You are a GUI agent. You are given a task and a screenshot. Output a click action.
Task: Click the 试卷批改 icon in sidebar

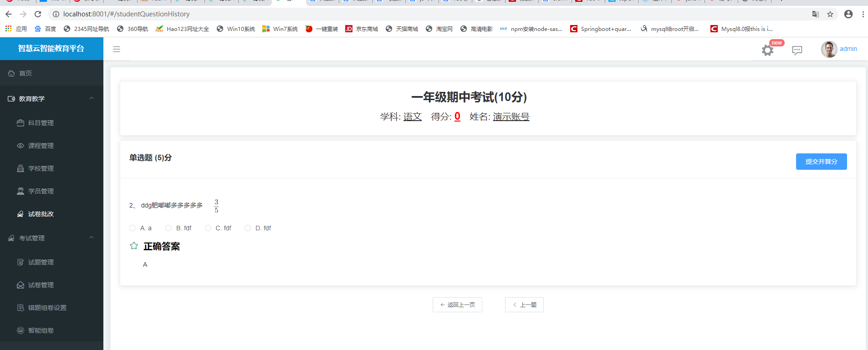tap(20, 214)
